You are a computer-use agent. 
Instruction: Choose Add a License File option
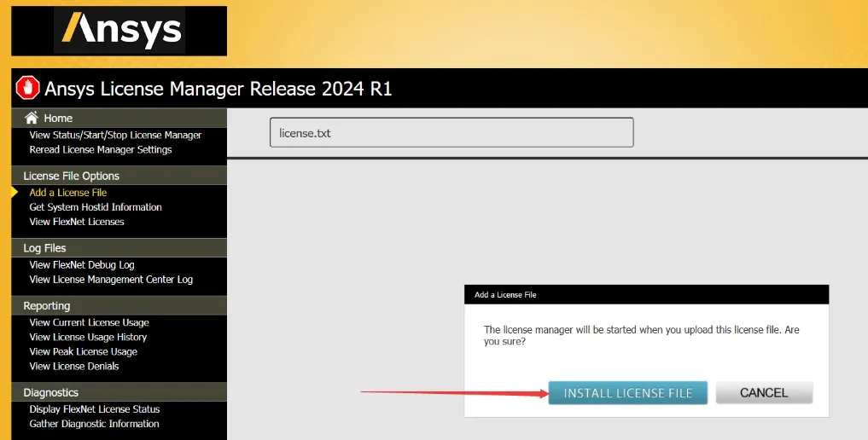68,193
